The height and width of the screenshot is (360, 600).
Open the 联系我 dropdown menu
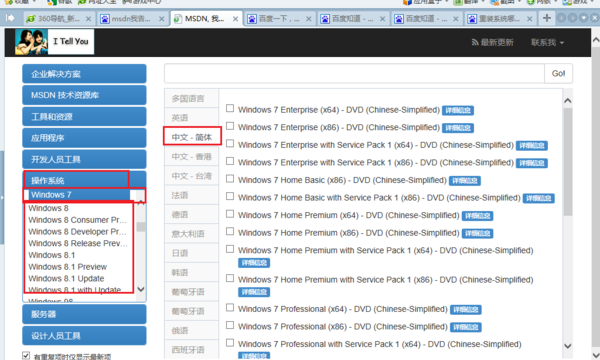[x=548, y=42]
